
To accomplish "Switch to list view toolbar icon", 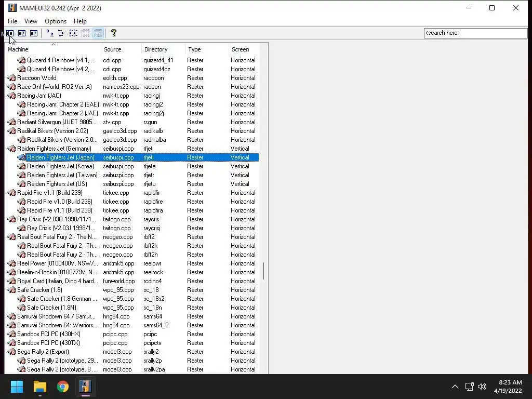I will [73, 33].
